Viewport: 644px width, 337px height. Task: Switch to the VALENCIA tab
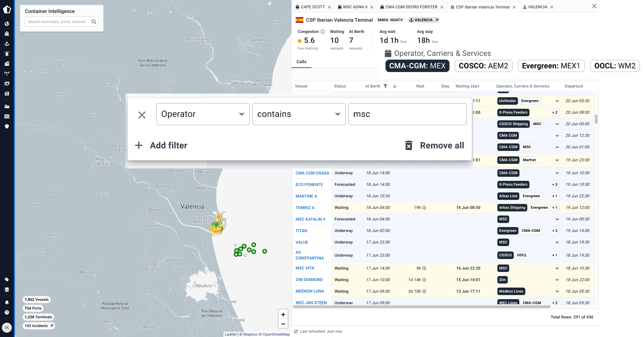(x=535, y=7)
